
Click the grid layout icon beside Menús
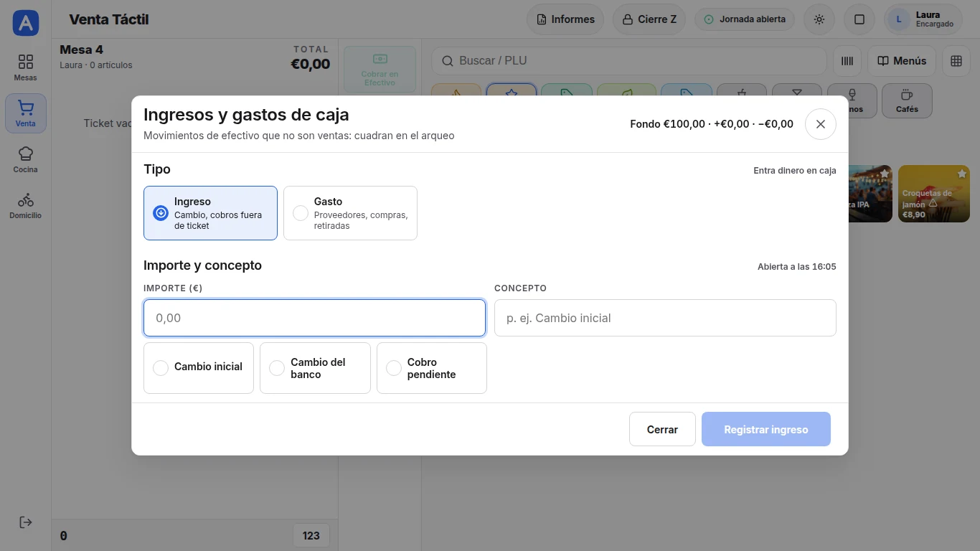coord(956,61)
